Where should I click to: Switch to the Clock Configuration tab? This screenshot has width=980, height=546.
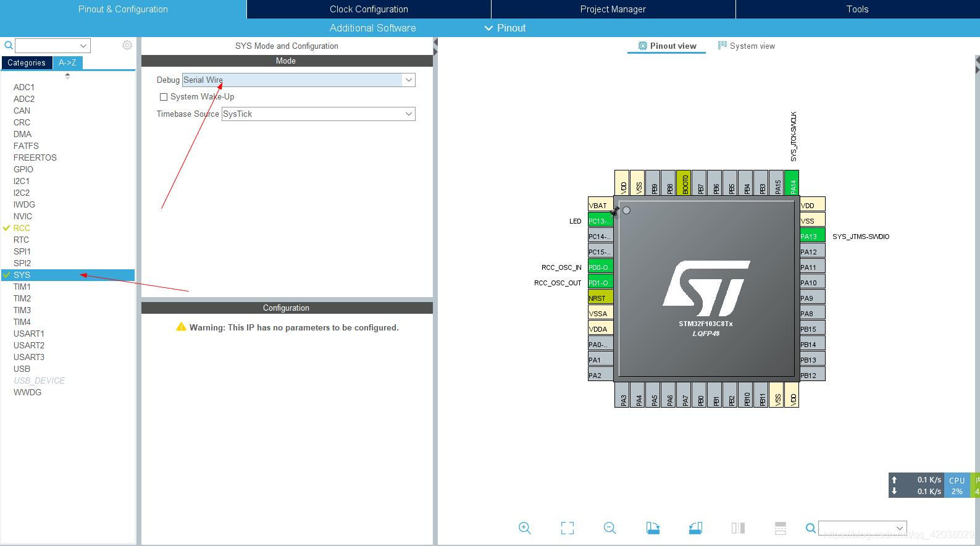coord(369,9)
